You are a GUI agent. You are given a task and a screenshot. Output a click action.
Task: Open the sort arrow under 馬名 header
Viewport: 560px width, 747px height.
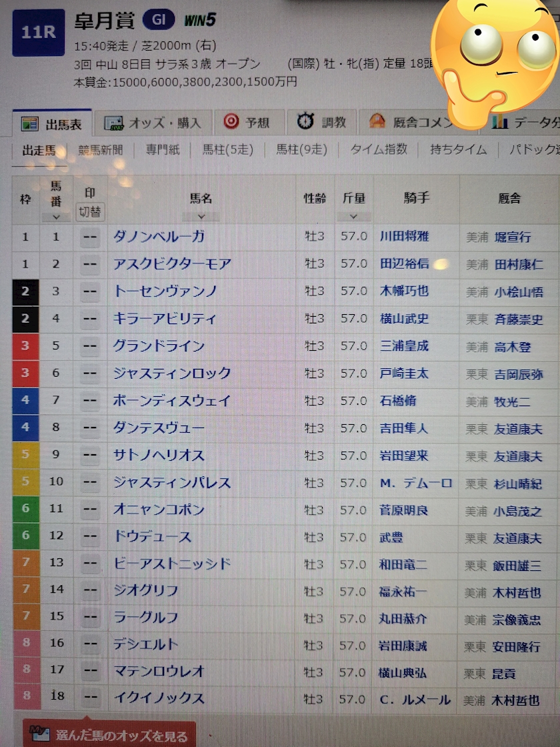coord(201,217)
